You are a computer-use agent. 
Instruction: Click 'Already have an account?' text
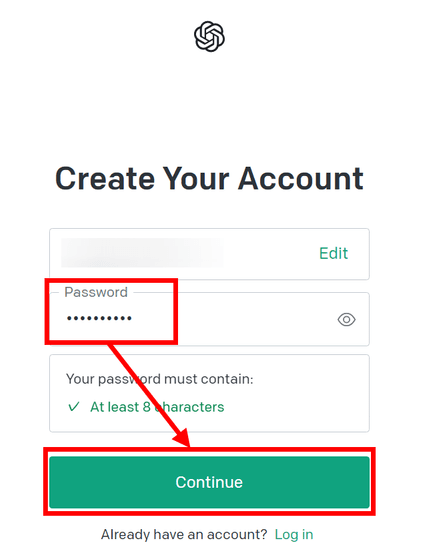click(184, 535)
